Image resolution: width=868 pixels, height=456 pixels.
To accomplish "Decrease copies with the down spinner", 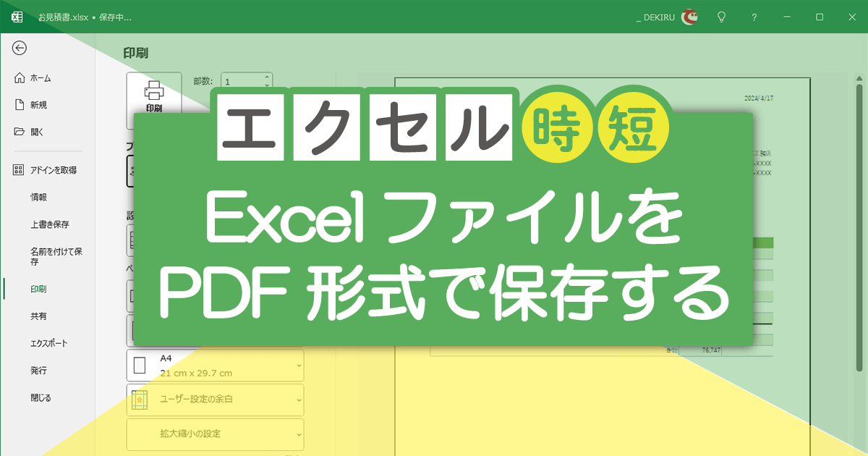I will (268, 86).
